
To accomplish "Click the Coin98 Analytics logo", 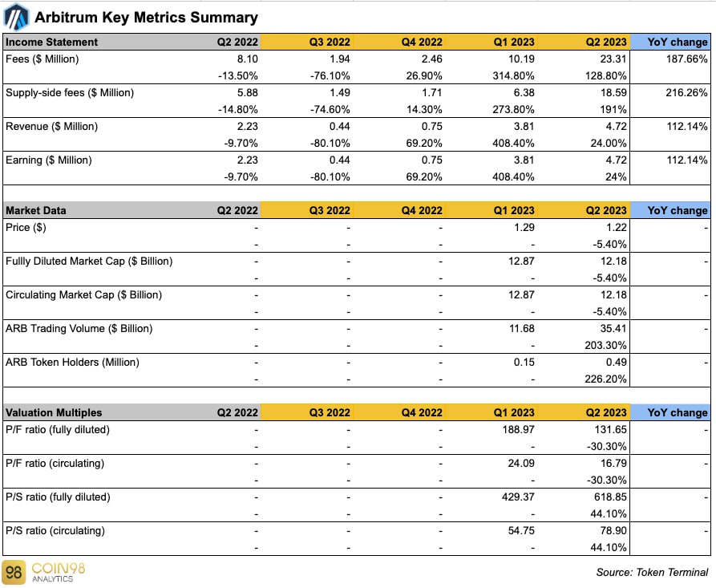I will click(44, 573).
